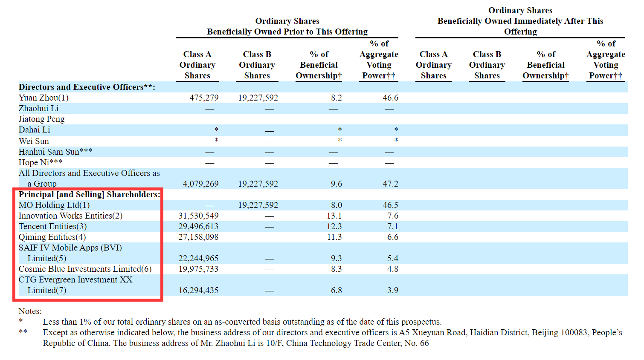Select Innovation Works' voting power 7.6
Viewport: 644px width, 360px height.
tap(393, 216)
